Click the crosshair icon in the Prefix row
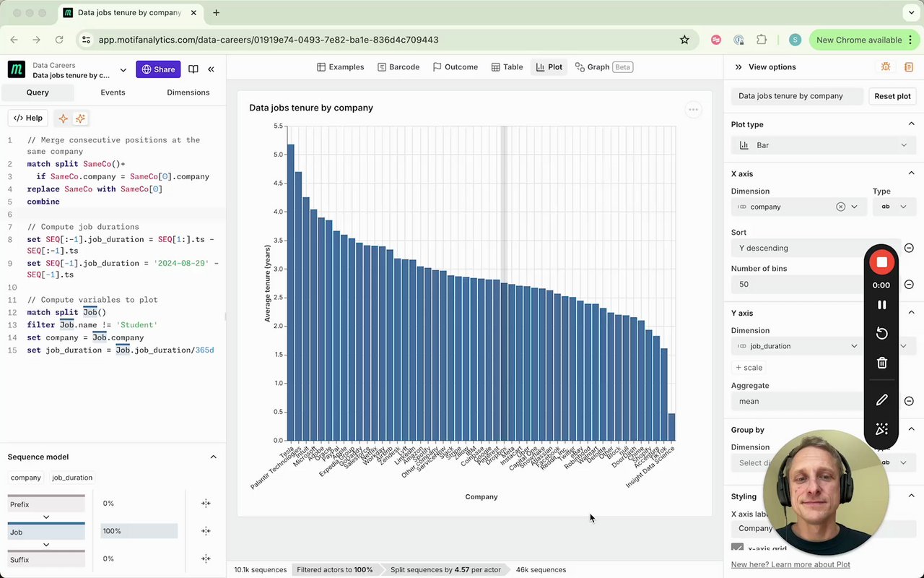This screenshot has height=578, width=924. tap(206, 504)
